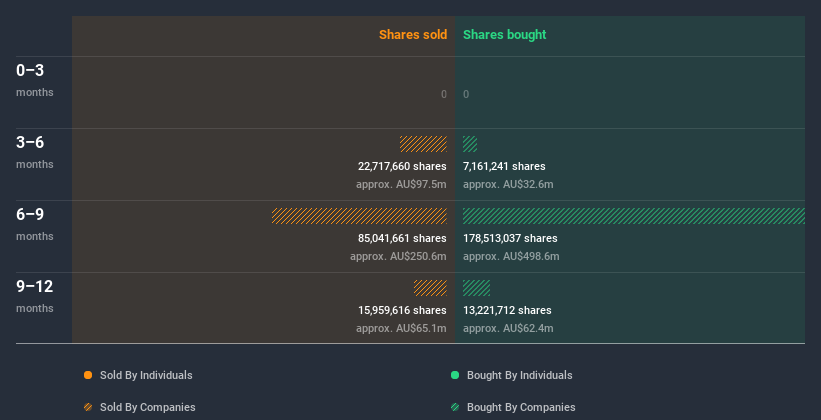The image size is (821, 420).
Task: Click the approx. AU$65.1m amount
Action: (401, 328)
